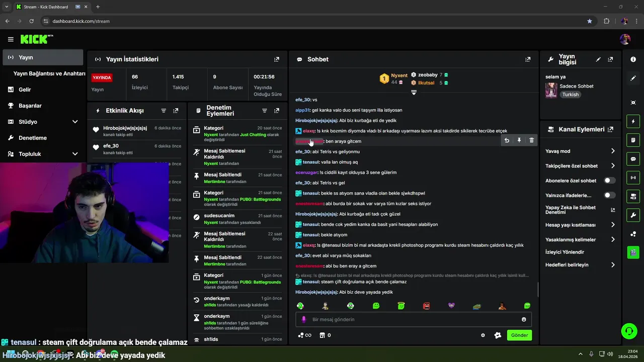
Task: Open the green support chat bubble
Action: click(629, 331)
